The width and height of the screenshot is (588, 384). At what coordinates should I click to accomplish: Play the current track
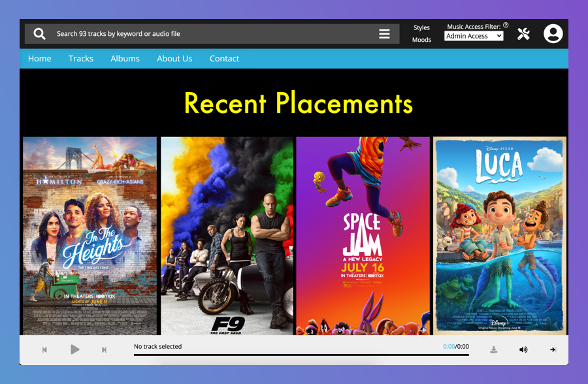75,349
